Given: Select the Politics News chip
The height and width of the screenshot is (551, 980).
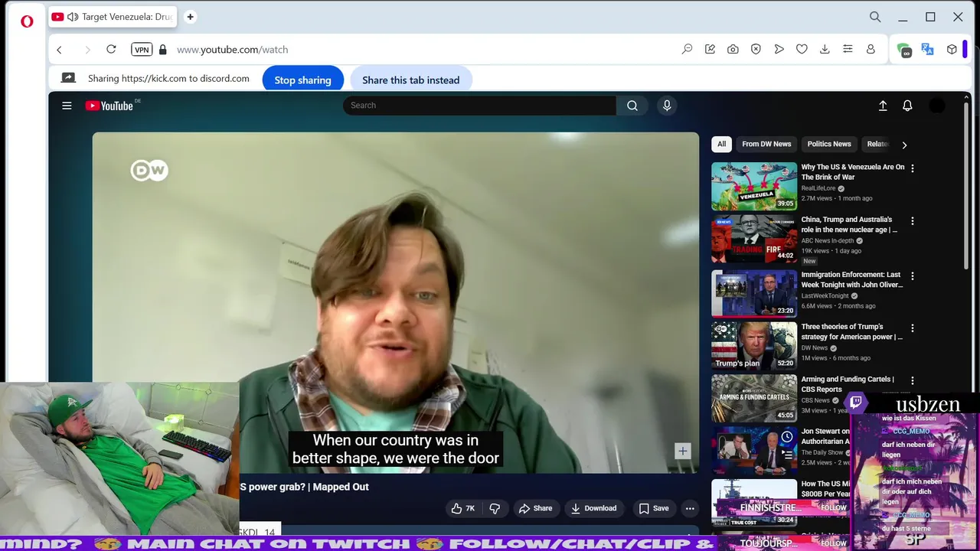Looking at the screenshot, I should point(829,144).
